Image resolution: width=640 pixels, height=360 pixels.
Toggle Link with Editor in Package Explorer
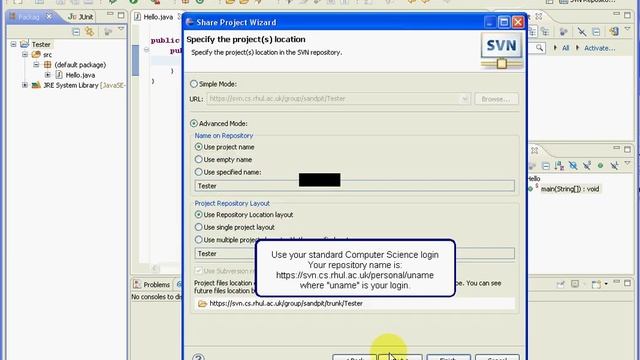pyautogui.click(x=89, y=31)
